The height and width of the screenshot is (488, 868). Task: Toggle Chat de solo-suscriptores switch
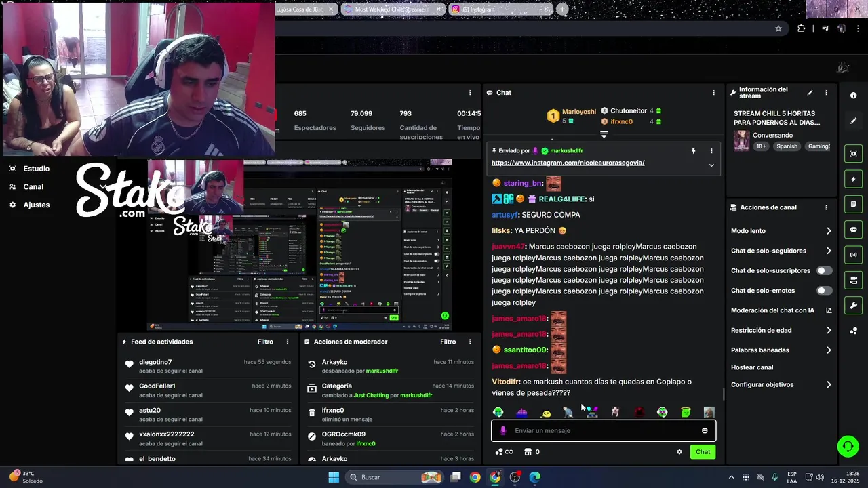824,270
